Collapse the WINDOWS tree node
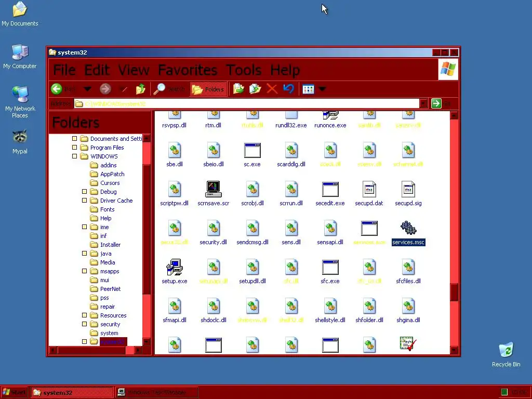Viewport: 532px width, 399px height. click(75, 156)
